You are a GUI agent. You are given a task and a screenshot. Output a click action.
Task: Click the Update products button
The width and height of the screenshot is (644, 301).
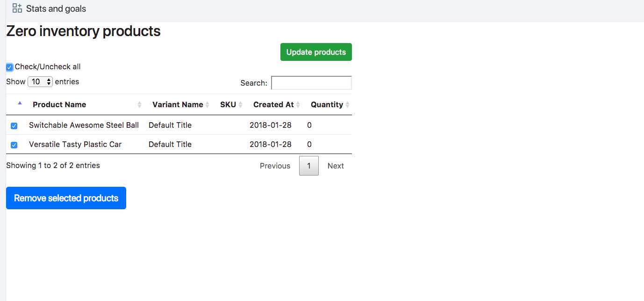(x=316, y=52)
